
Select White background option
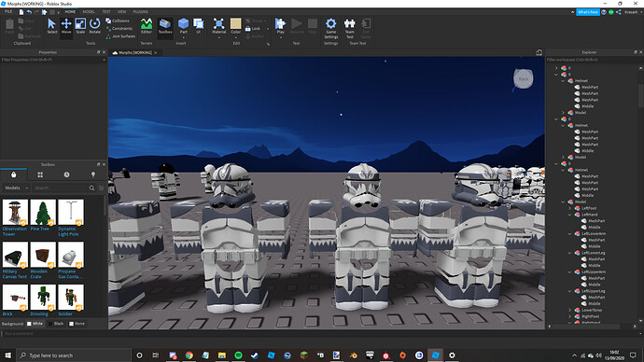pos(35,324)
